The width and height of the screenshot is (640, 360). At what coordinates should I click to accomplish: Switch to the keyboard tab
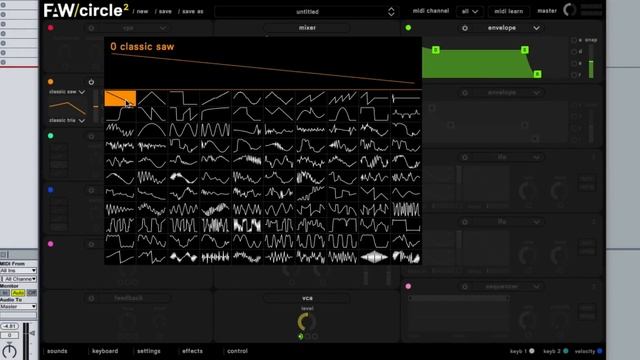[105, 351]
